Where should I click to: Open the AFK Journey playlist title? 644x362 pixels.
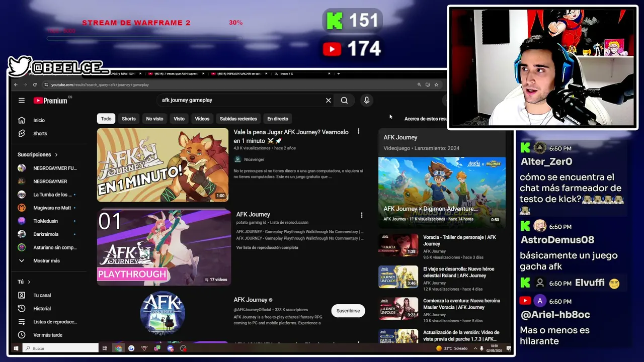(x=253, y=214)
